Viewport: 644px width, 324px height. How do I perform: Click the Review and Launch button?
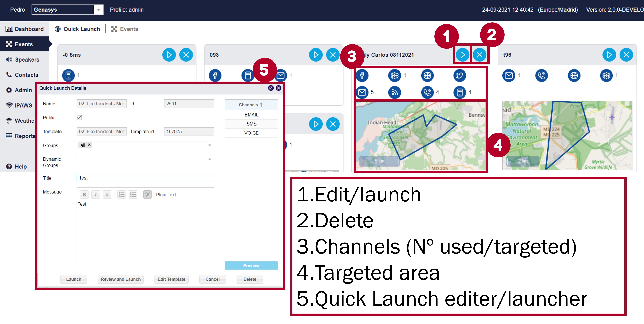tap(120, 279)
